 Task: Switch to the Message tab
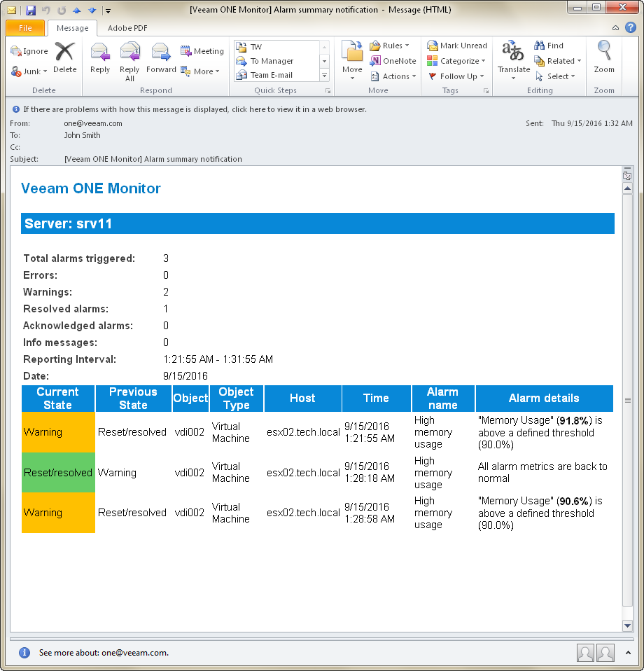click(72, 28)
